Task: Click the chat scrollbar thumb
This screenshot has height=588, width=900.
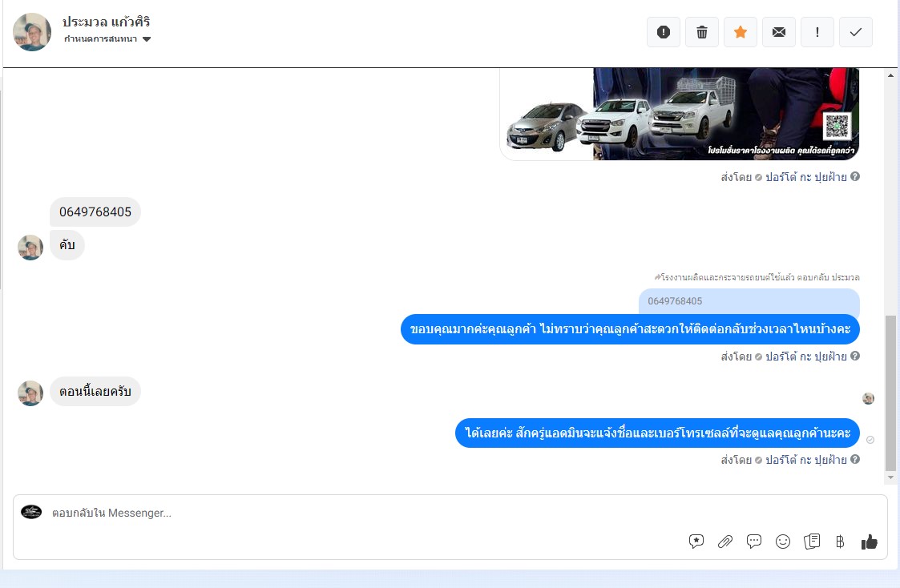Action: point(891,393)
